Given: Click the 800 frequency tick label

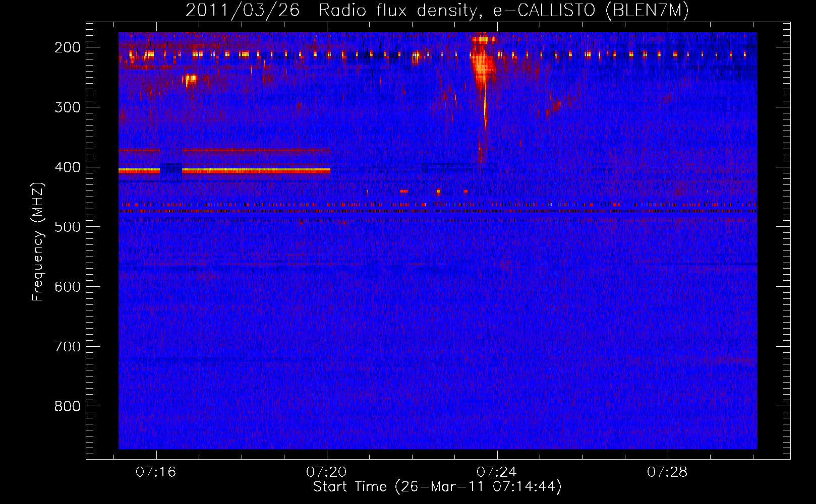Looking at the screenshot, I should (68, 406).
